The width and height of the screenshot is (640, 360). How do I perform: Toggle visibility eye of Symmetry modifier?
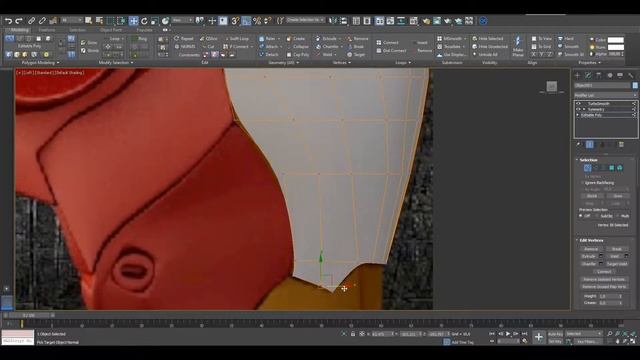[578, 109]
